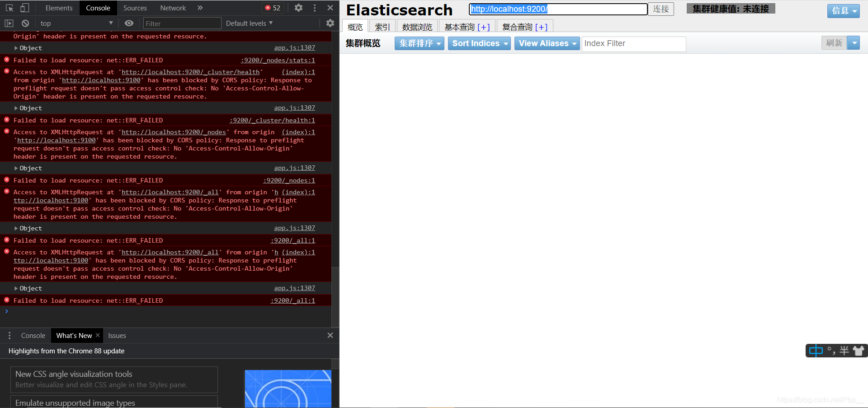Click the Index Filter field
The width and height of the screenshot is (868, 408).
(634, 43)
